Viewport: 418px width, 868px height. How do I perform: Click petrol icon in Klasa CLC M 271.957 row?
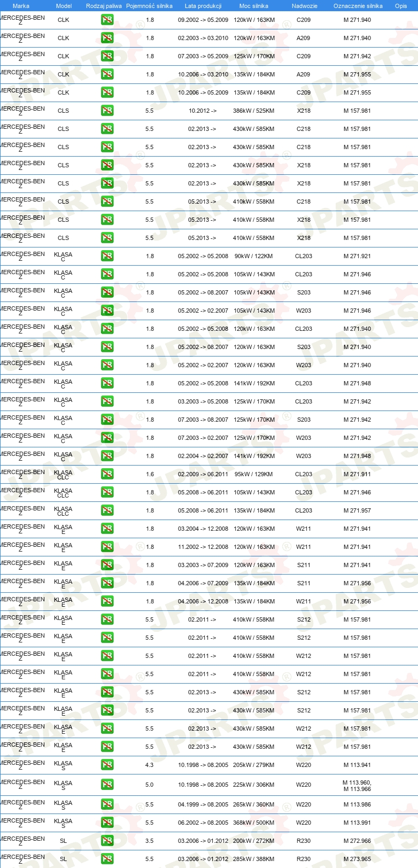pyautogui.click(x=107, y=511)
